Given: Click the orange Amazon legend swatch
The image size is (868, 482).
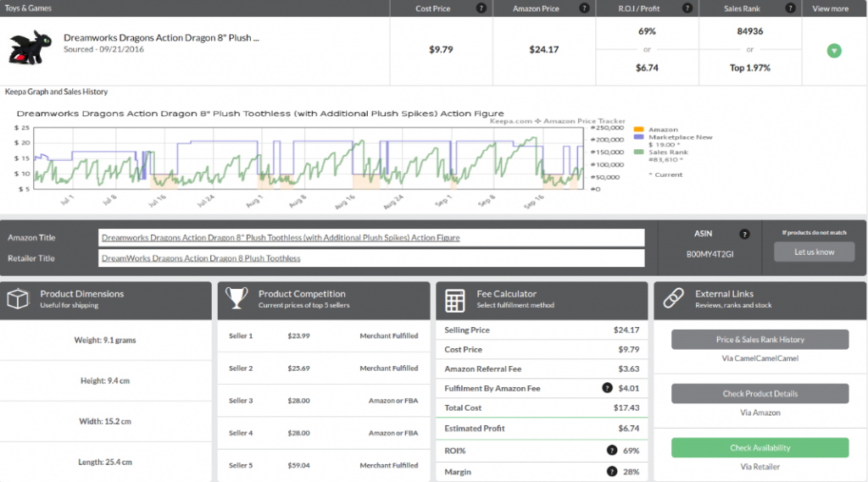Looking at the screenshot, I should tap(638, 130).
